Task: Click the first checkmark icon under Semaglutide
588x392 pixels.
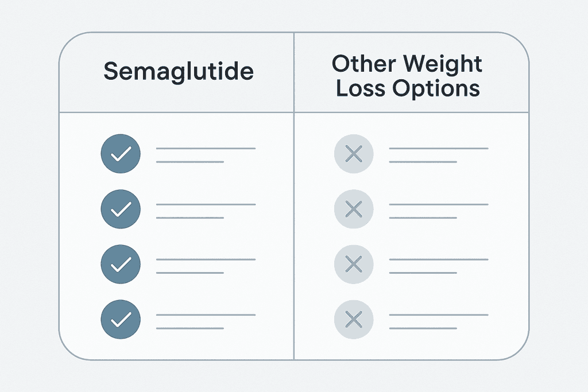Action: click(x=121, y=154)
